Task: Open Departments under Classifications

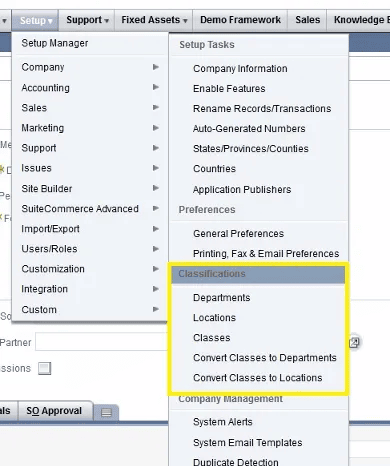Action: (221, 298)
